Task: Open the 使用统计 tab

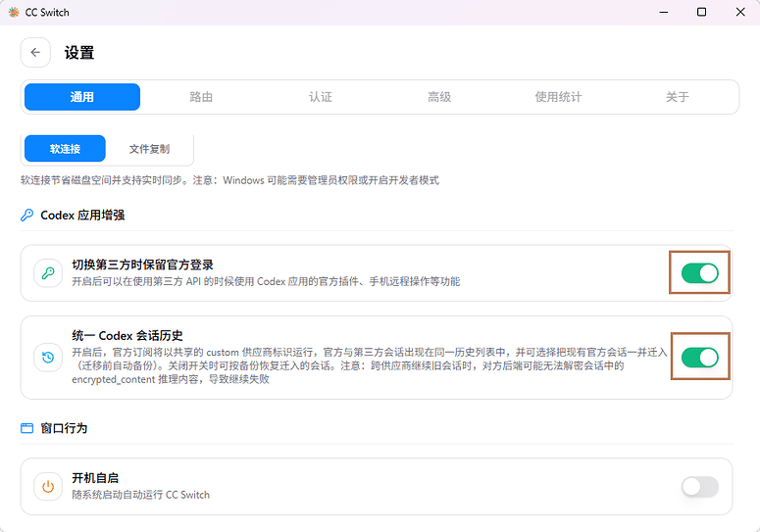Action: (x=558, y=97)
